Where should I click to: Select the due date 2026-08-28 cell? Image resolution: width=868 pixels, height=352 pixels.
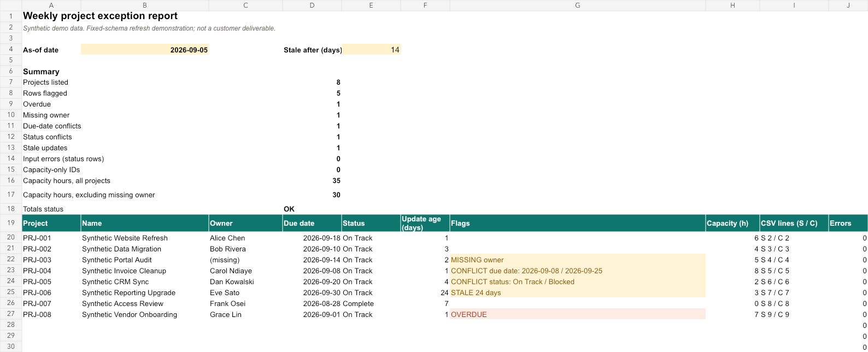click(312, 303)
